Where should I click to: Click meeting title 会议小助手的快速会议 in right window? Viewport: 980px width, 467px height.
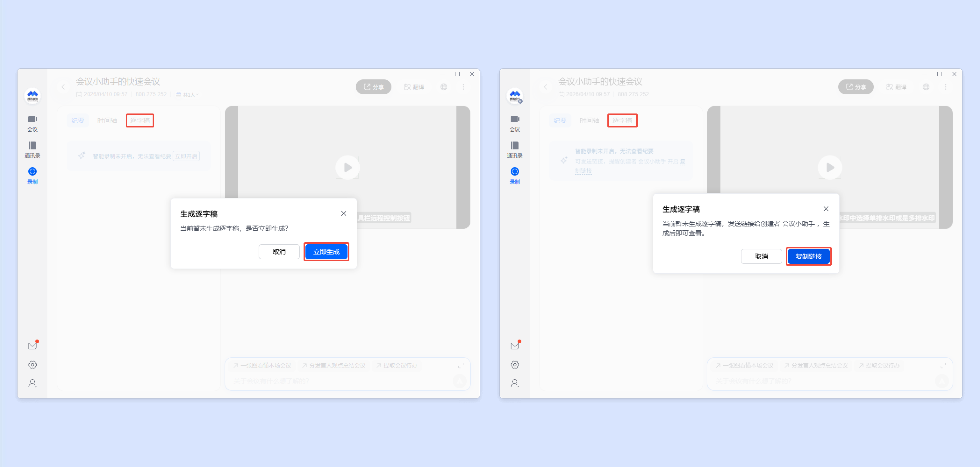(600, 82)
